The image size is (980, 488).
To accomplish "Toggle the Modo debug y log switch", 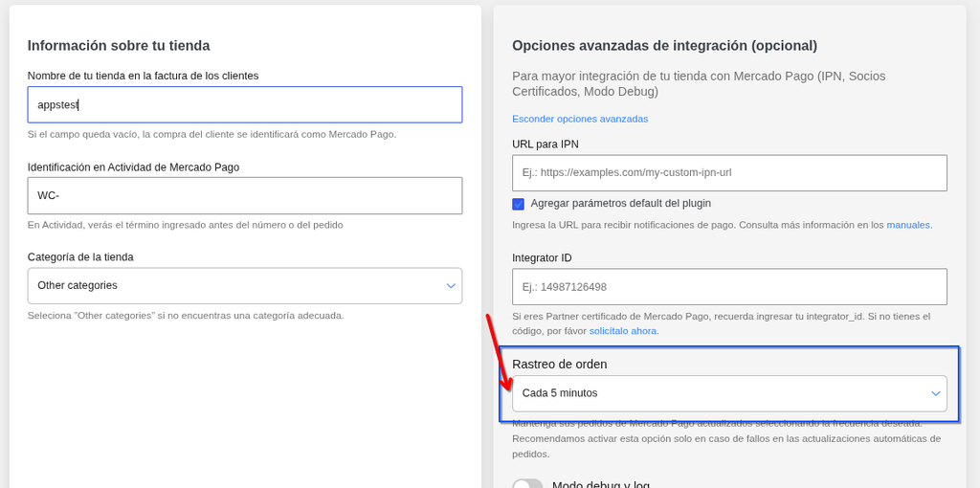I will point(527,483).
